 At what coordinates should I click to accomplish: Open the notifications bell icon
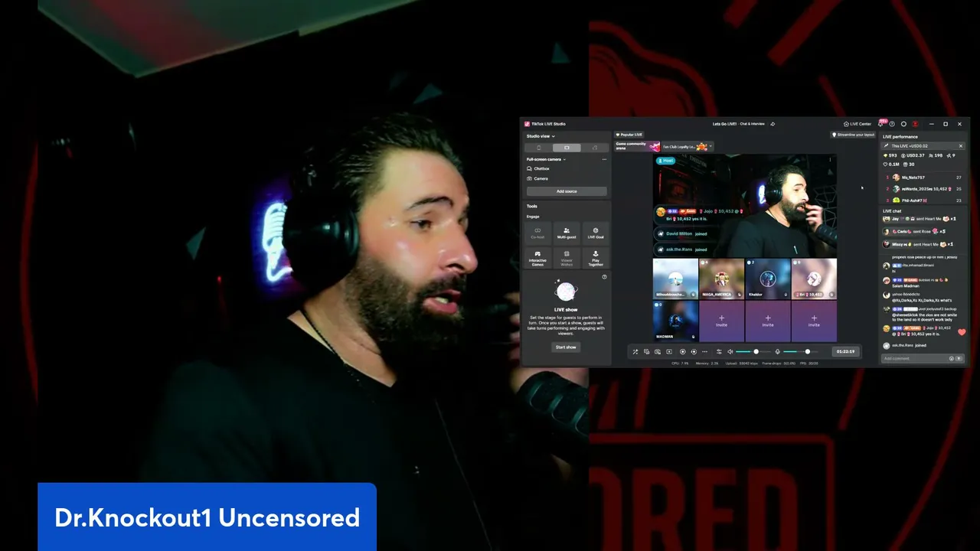pyautogui.click(x=880, y=124)
